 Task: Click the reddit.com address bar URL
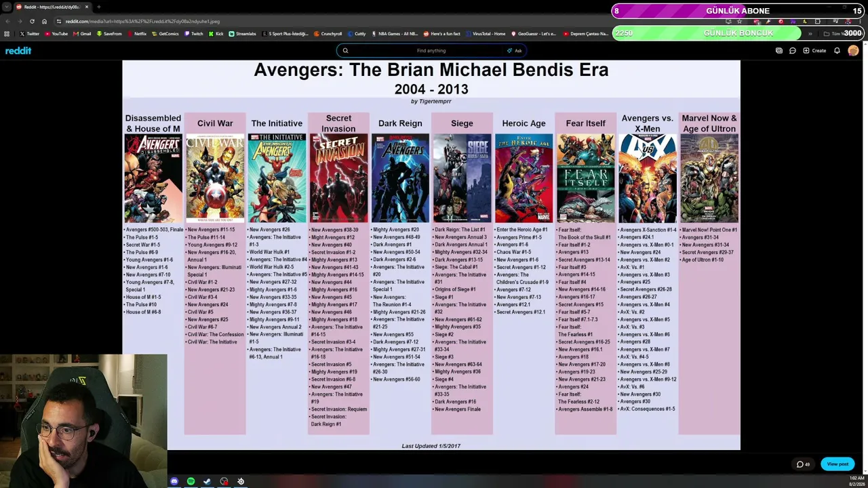(142, 21)
